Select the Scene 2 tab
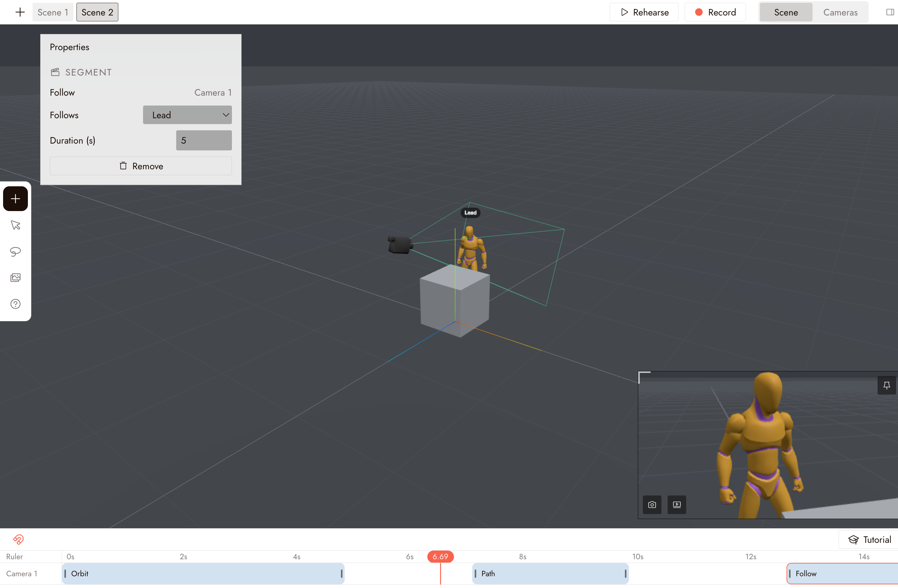This screenshot has height=588, width=898. tap(97, 12)
